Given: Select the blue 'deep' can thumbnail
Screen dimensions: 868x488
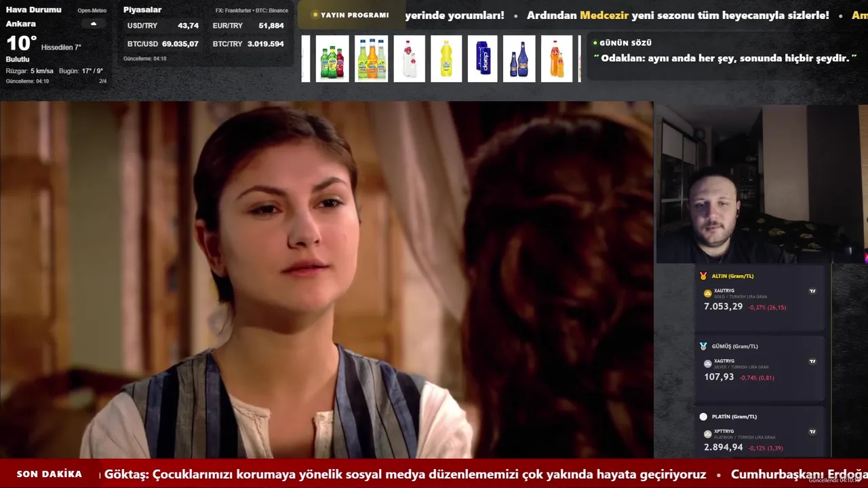Looking at the screenshot, I should pos(482,59).
